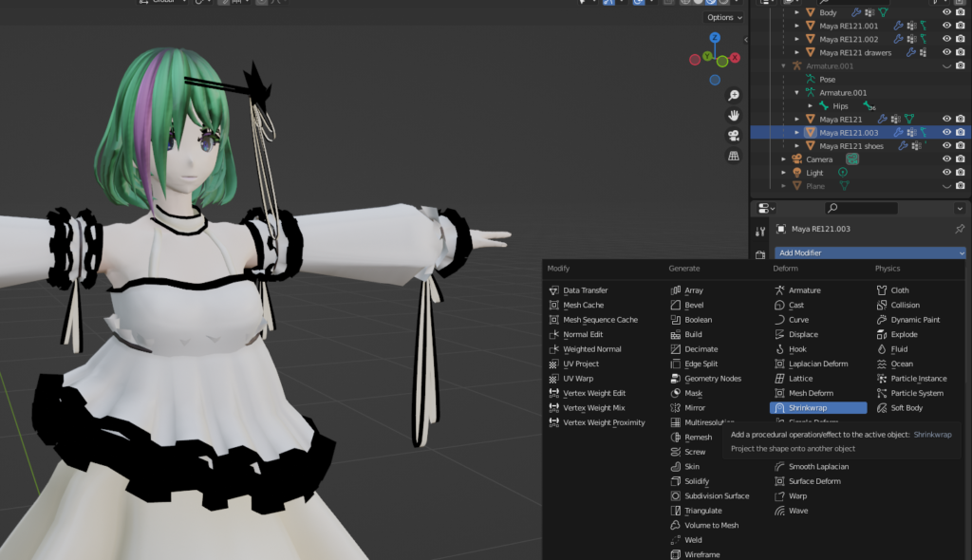Click the Armature.001 object icon in outliner
The image size is (972, 560).
(797, 65)
